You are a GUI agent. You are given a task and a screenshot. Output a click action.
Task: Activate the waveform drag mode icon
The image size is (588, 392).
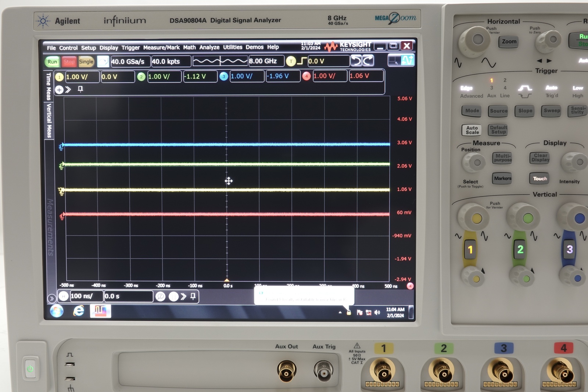click(408, 60)
